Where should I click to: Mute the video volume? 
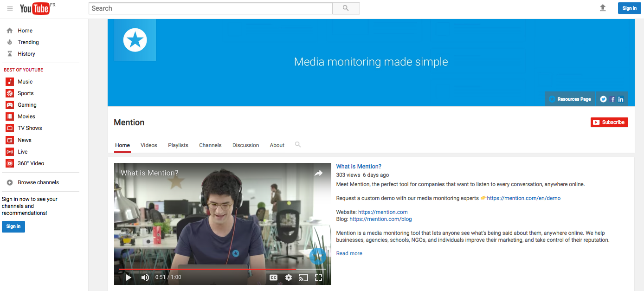145,278
